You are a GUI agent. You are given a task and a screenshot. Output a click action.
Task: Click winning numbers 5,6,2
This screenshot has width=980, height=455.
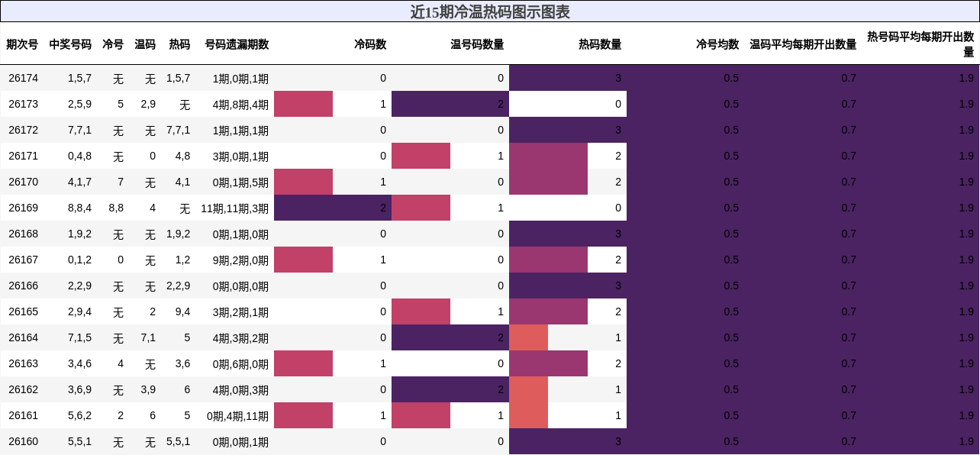click(79, 415)
